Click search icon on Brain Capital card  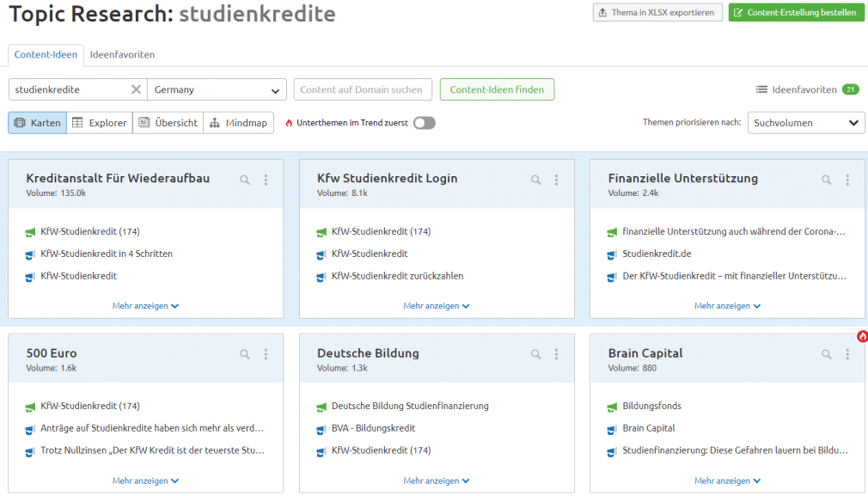[827, 354]
